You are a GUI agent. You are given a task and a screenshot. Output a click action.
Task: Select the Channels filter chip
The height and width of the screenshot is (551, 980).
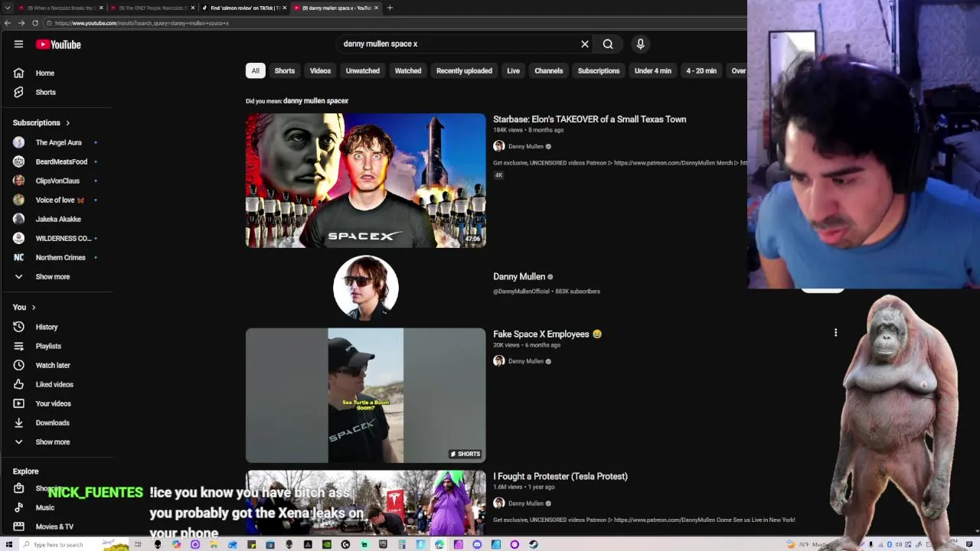(548, 70)
